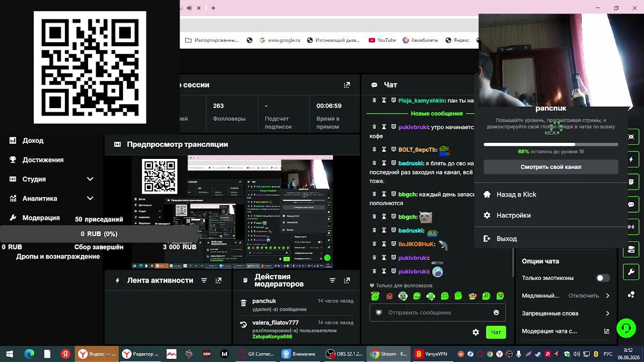
Task: Click the valera_filatov777 moderator action entry
Action: 298,329
